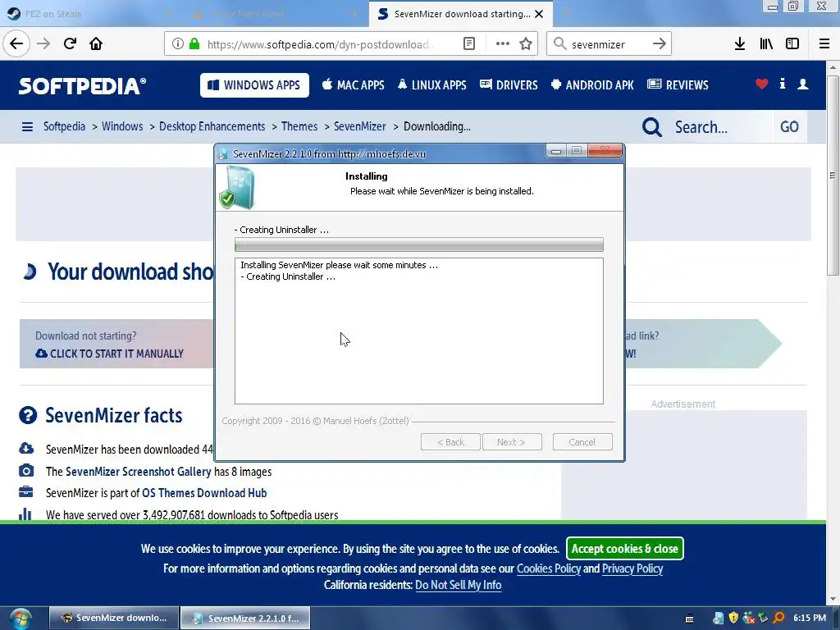Submit the sevenmizer search arrow
Viewport: 840px width, 630px height.
[x=660, y=44]
